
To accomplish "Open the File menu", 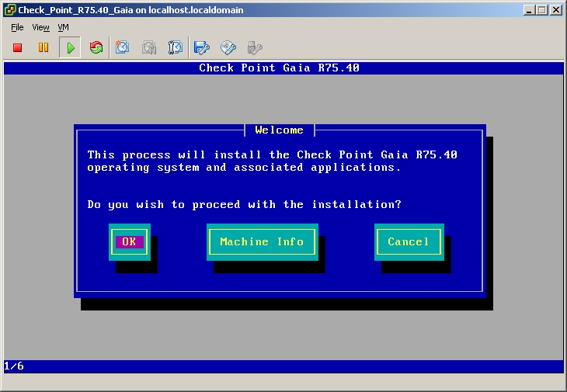I will (x=17, y=27).
